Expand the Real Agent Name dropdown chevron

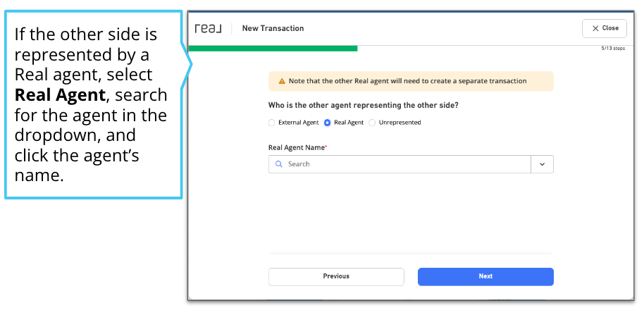point(542,164)
